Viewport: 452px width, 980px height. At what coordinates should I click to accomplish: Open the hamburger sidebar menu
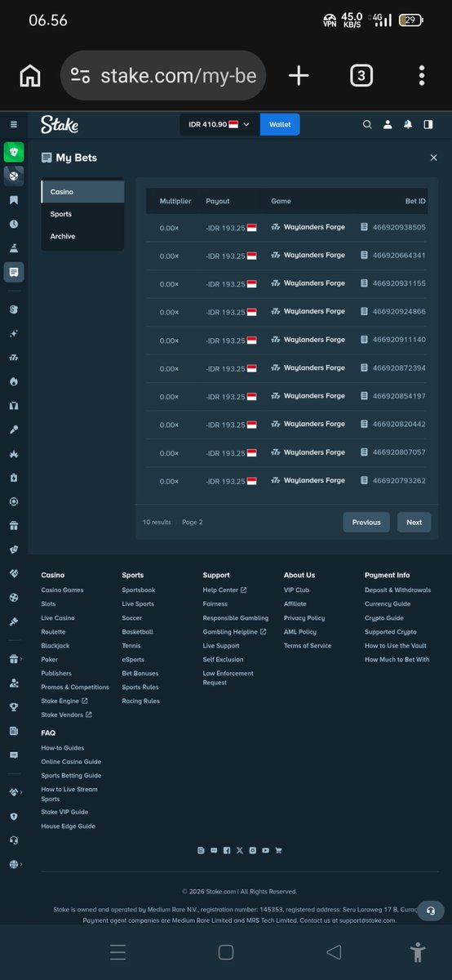(13, 124)
